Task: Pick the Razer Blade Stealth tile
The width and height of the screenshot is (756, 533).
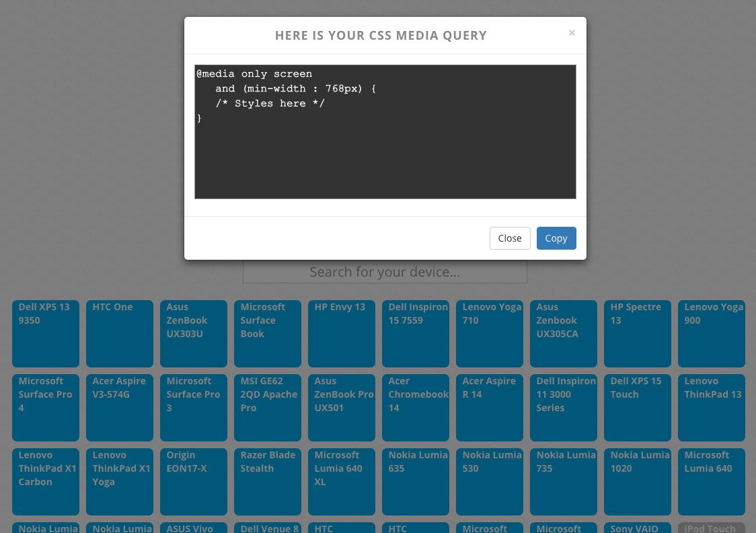Action: (x=267, y=481)
